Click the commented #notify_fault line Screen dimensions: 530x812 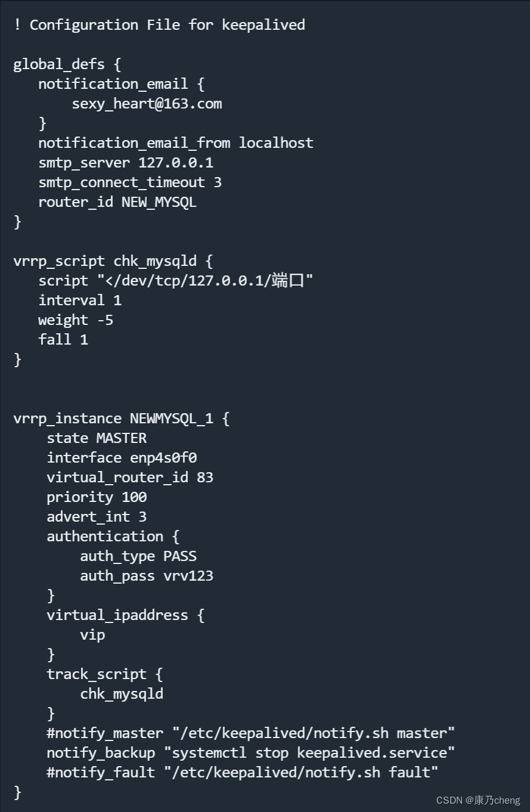[243, 773]
